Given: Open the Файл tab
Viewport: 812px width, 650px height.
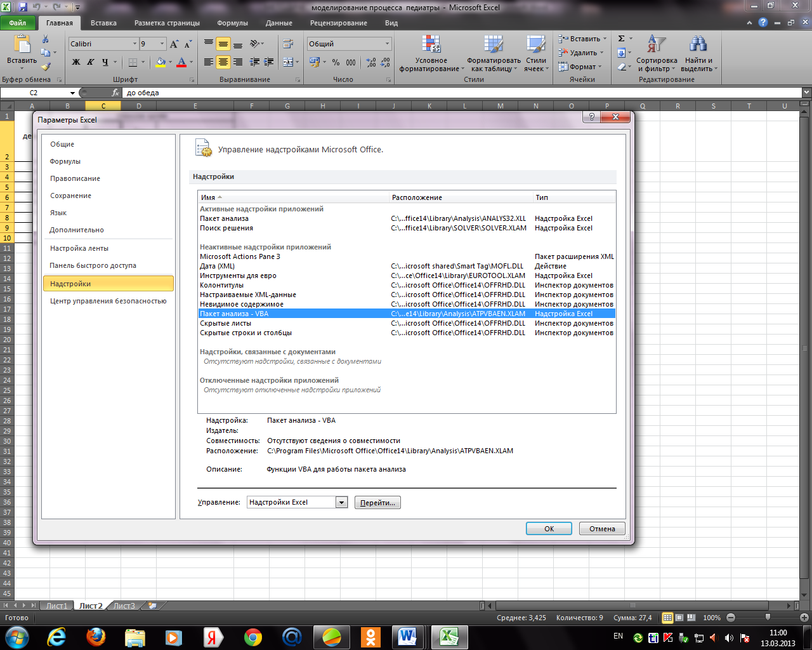Looking at the screenshot, I should tap(18, 23).
